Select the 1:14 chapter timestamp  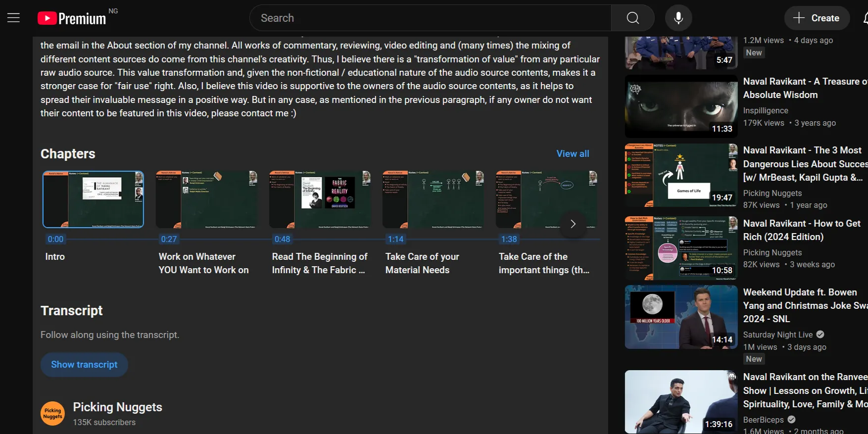tap(395, 239)
